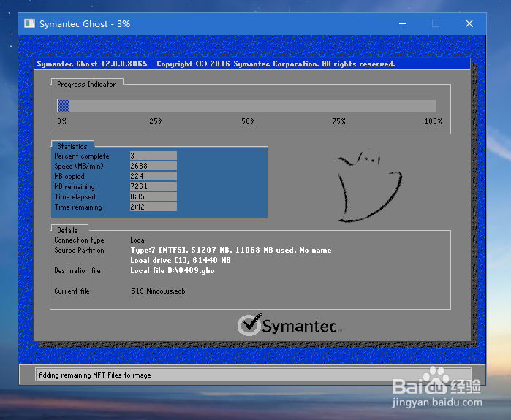Maximize the Symantec Ghost window
The height and width of the screenshot is (420, 511).
[x=436, y=23]
